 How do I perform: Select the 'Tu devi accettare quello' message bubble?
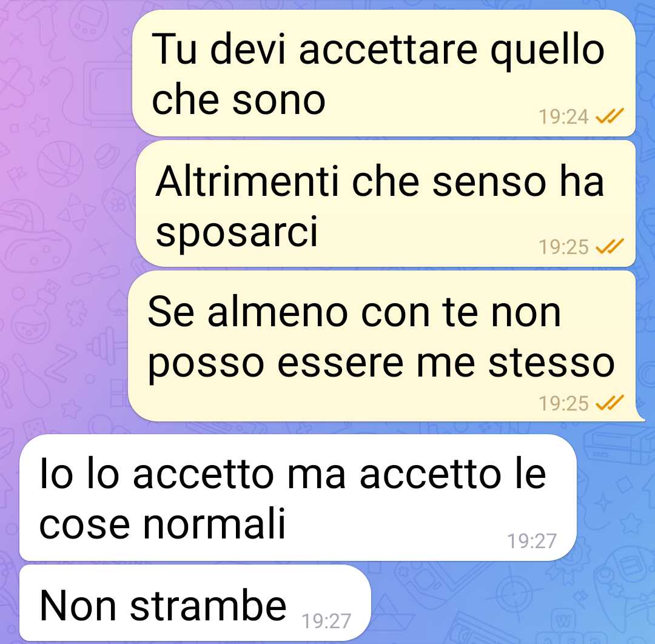point(383,73)
